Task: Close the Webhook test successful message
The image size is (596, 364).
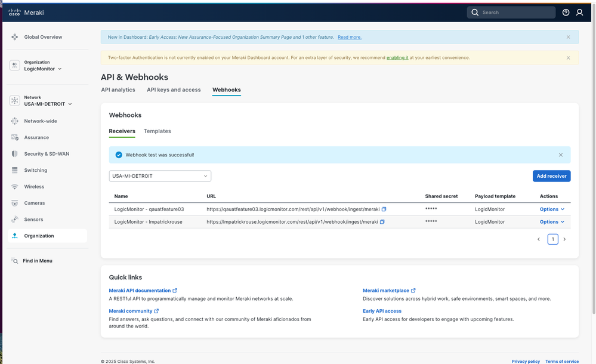Action: (x=561, y=155)
